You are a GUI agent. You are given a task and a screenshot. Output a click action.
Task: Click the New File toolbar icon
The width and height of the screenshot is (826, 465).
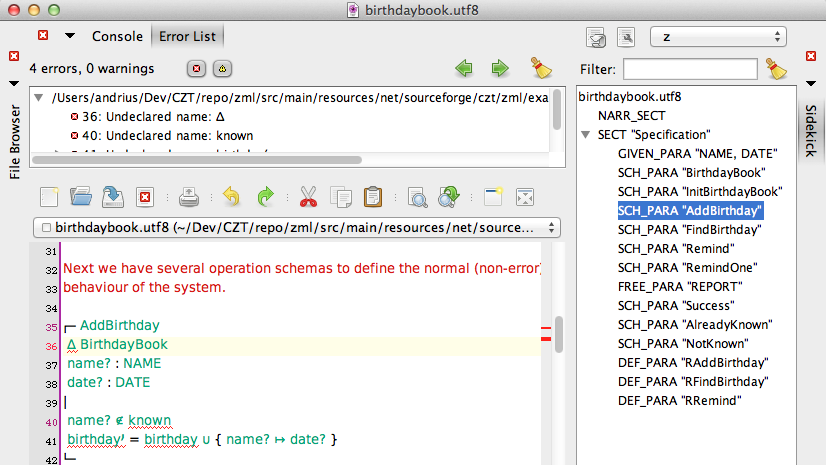click(x=50, y=197)
